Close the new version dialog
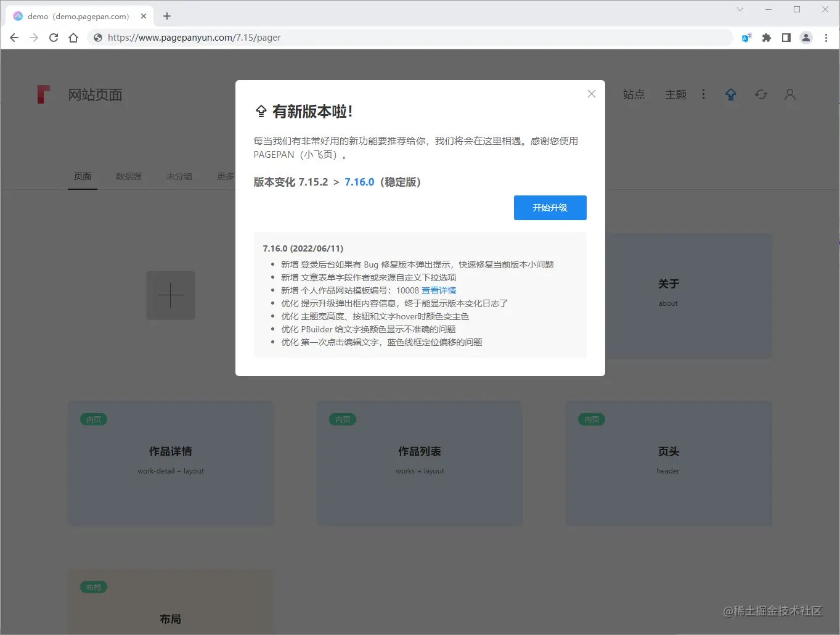The image size is (840, 635). coord(591,94)
